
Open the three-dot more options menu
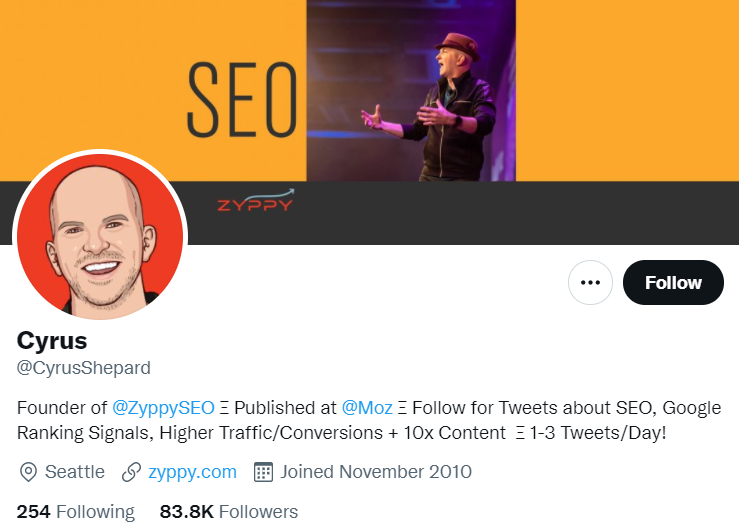click(590, 283)
